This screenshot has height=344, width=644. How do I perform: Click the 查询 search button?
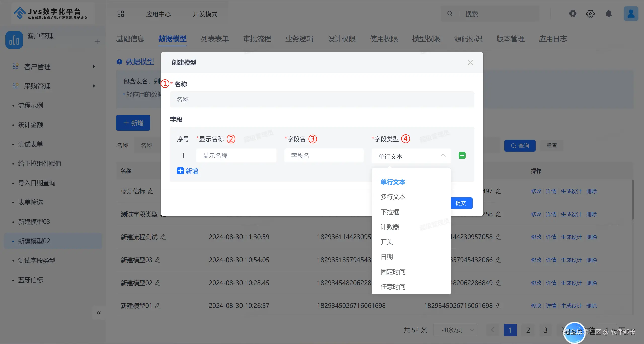click(520, 146)
